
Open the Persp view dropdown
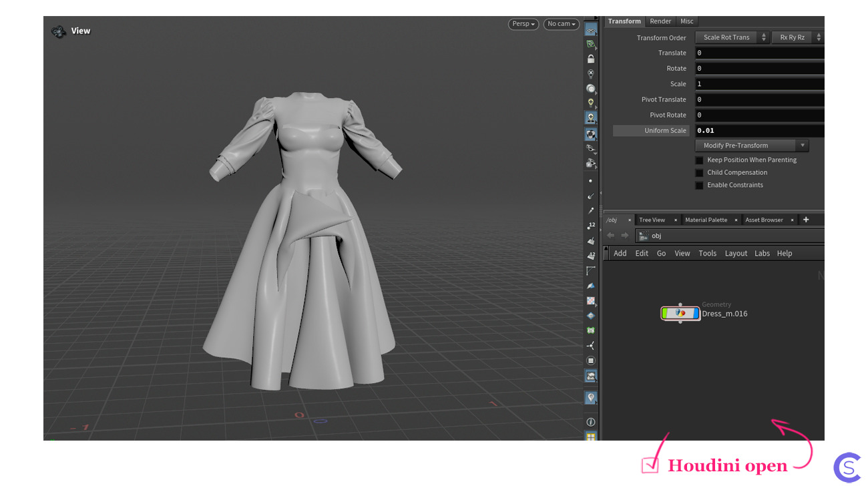(x=523, y=24)
